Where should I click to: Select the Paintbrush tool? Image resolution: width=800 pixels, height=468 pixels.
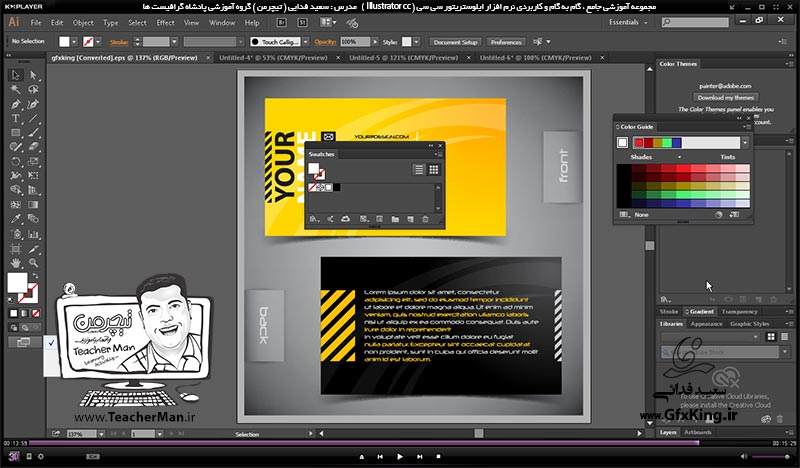point(33,133)
